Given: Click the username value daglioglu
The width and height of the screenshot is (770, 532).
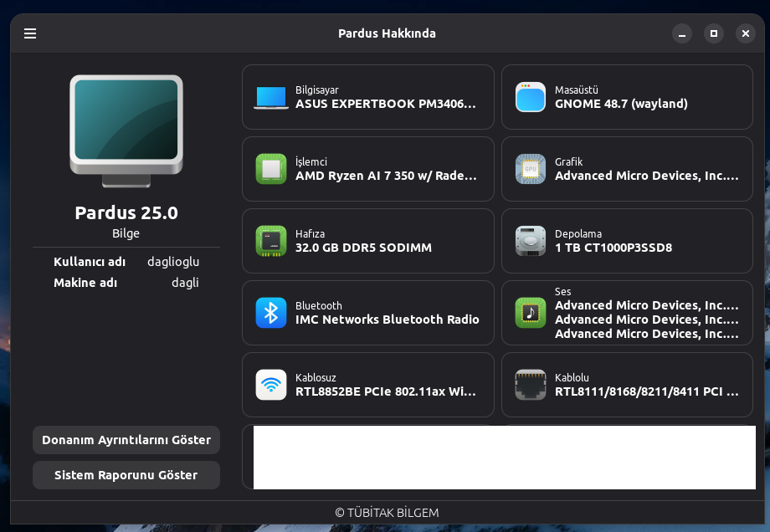Looking at the screenshot, I should [173, 262].
